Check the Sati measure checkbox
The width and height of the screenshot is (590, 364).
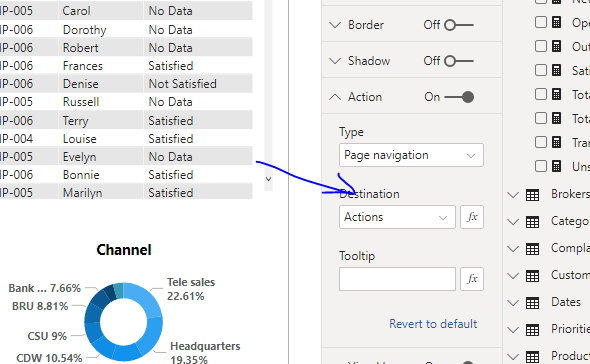(x=541, y=70)
